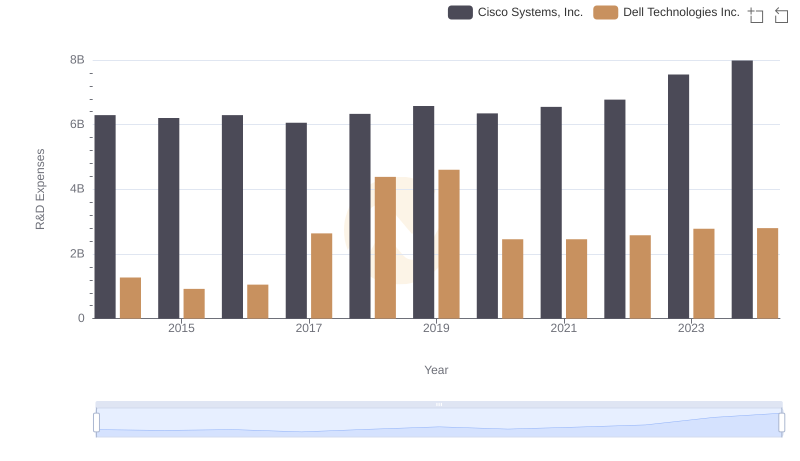
Task: Click the tan Dell legend color swatch
Action: coord(606,12)
